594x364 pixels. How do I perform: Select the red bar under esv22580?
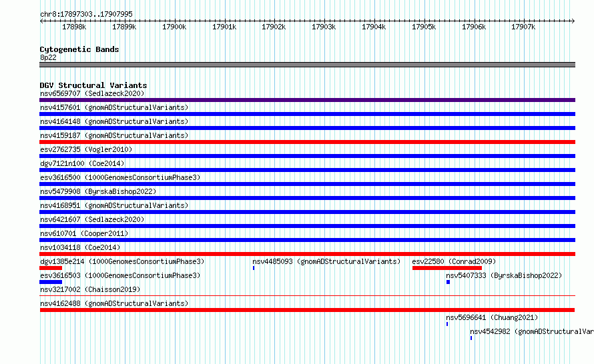(447, 268)
